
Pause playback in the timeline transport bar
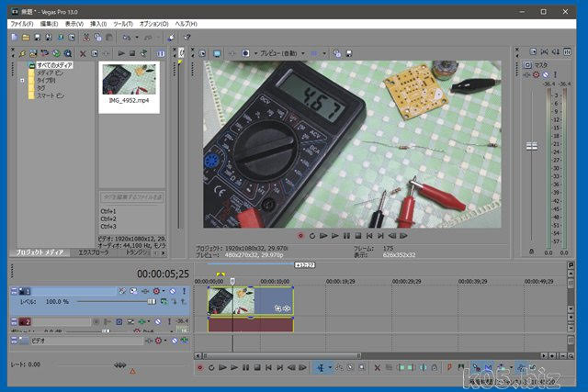tap(245, 367)
